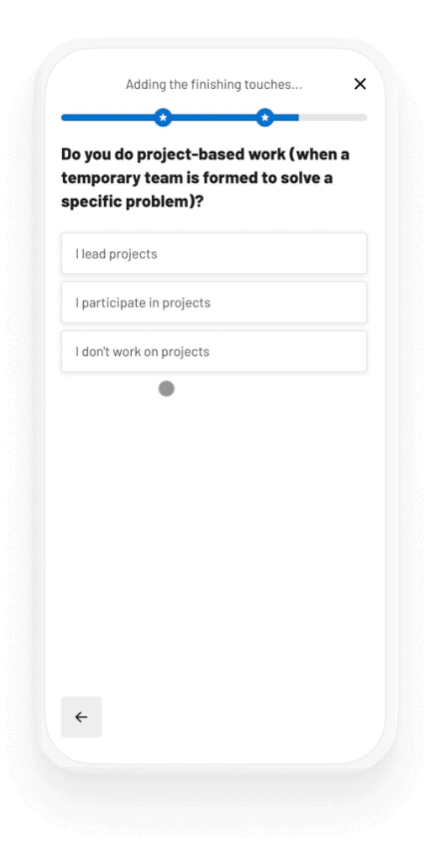The height and width of the screenshot is (868, 429).
Task: Click the blue progress segment before first star
Action: coord(107,118)
